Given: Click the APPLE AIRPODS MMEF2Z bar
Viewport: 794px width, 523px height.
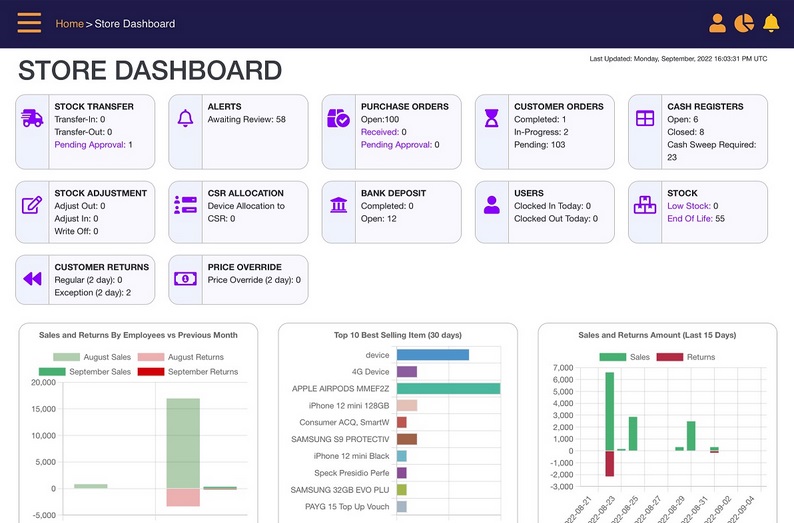Looking at the screenshot, I should (x=448, y=389).
